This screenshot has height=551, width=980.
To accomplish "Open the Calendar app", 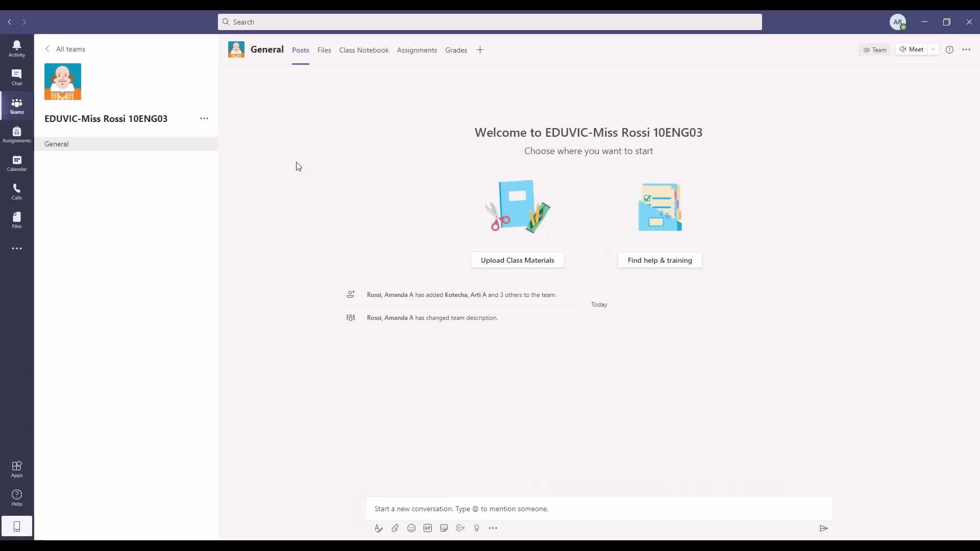I will pyautogui.click(x=17, y=163).
